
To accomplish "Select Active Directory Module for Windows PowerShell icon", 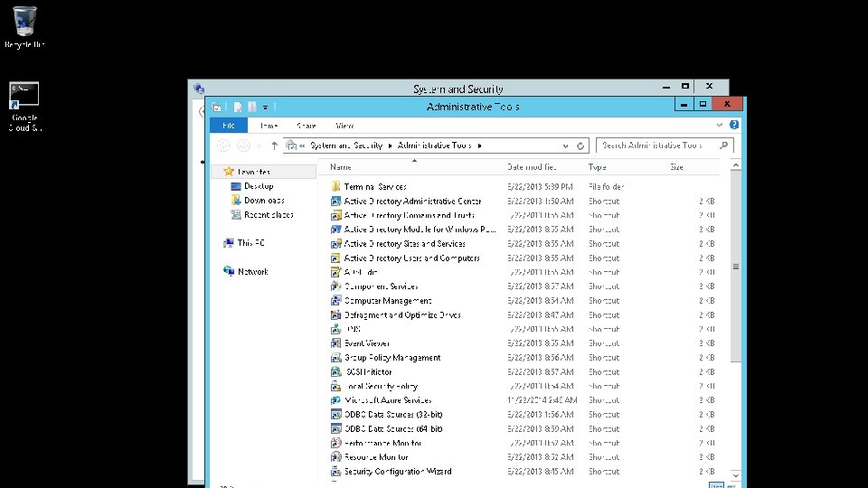I will (x=335, y=229).
